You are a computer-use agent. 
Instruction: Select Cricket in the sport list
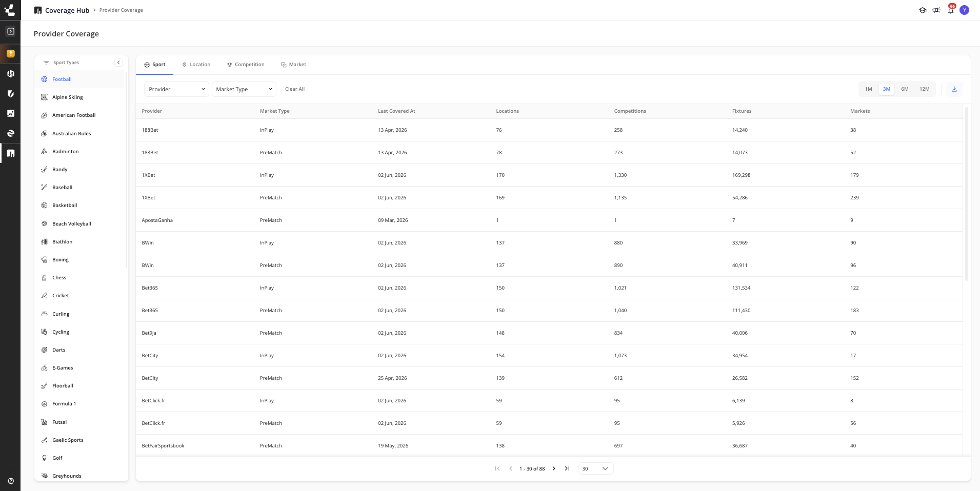[79, 296]
